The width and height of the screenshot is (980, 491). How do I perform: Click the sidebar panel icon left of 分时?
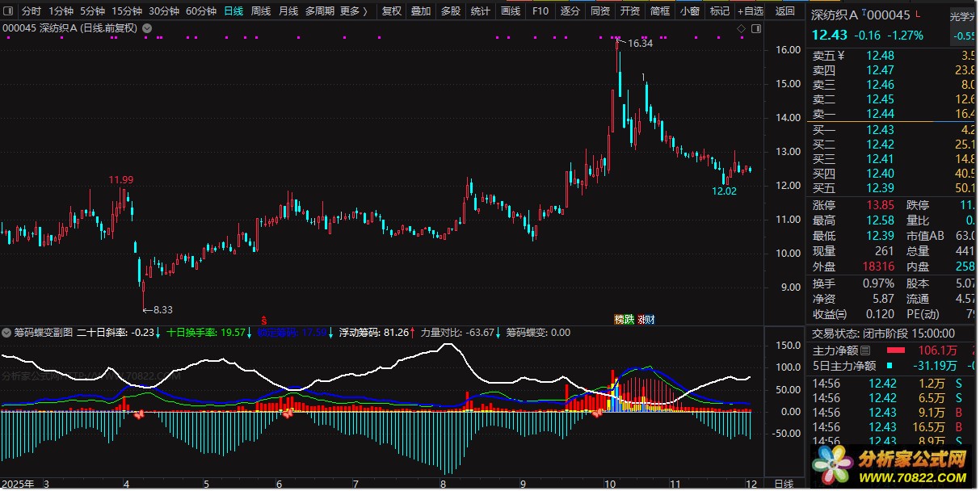(8, 11)
